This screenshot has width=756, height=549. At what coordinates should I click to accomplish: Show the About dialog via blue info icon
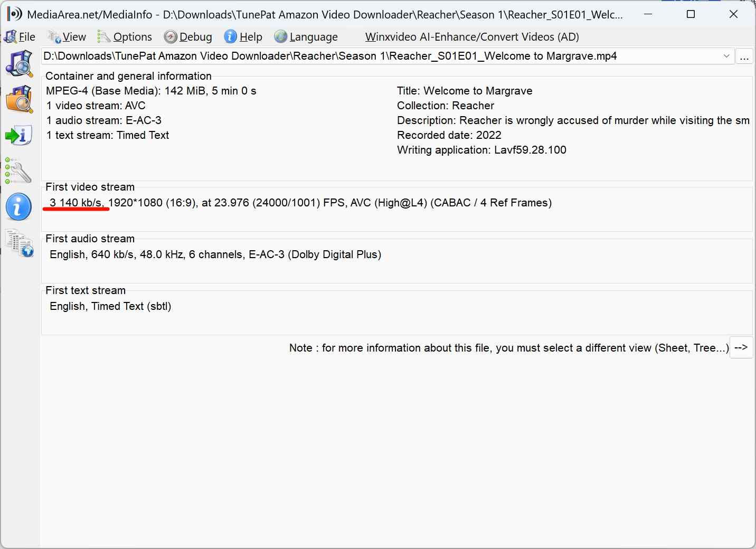coord(18,207)
